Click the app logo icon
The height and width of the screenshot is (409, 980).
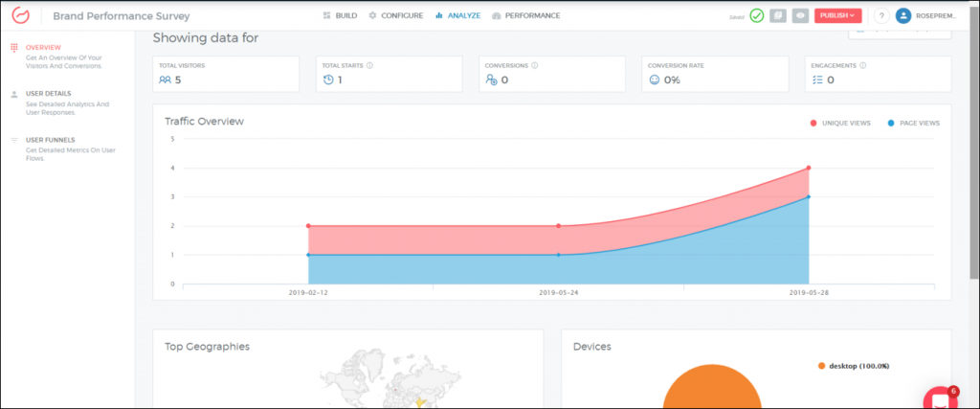(x=20, y=16)
